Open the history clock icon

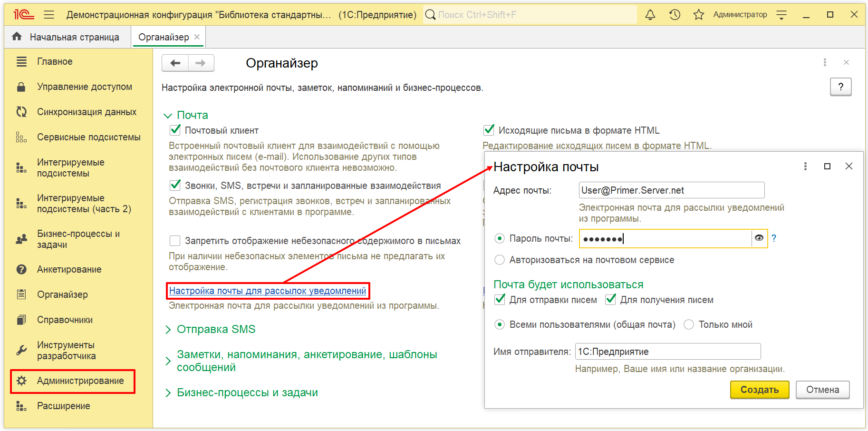[x=675, y=15]
